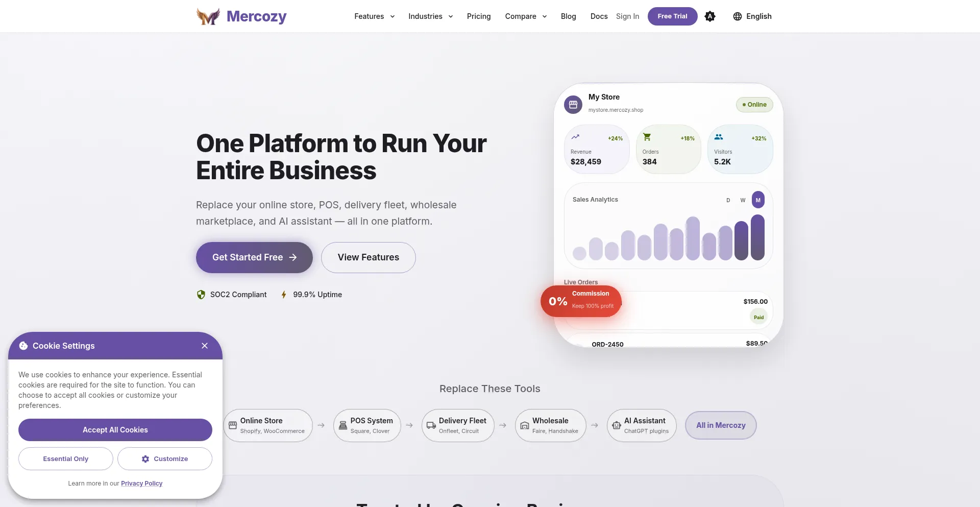Viewport: 980px width, 507px height.
Task: Expand the Features dropdown chevron
Action: [393, 16]
